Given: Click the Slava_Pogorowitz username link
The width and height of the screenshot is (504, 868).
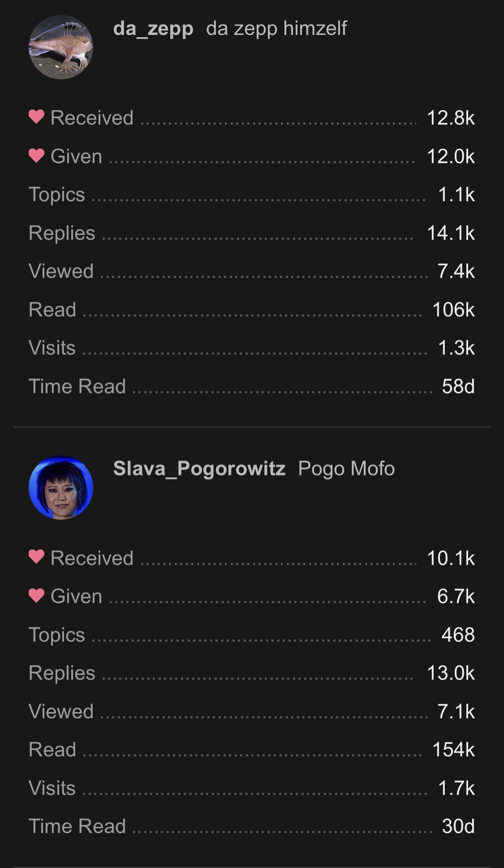Looking at the screenshot, I should click(x=199, y=469).
